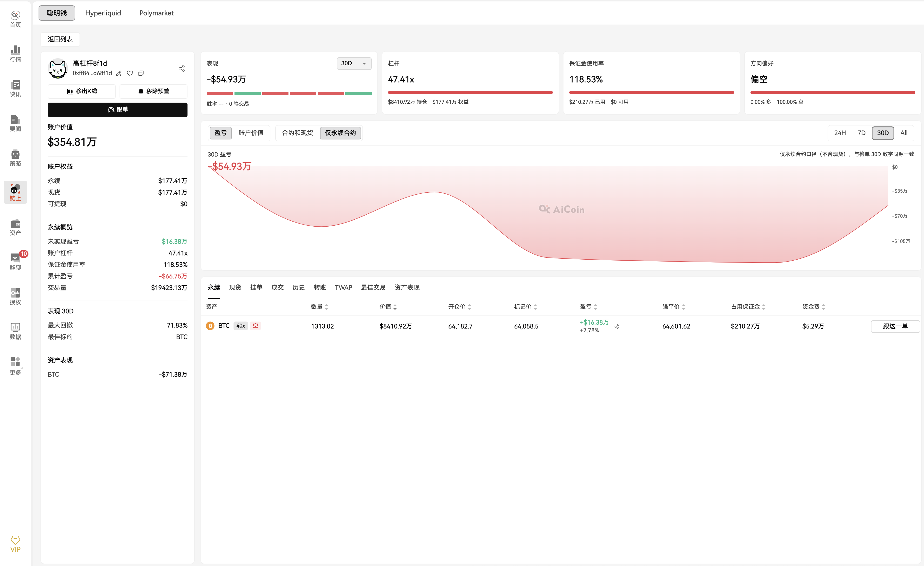
Task: Click the 保证金使用率 red progress bar
Action: click(x=651, y=92)
